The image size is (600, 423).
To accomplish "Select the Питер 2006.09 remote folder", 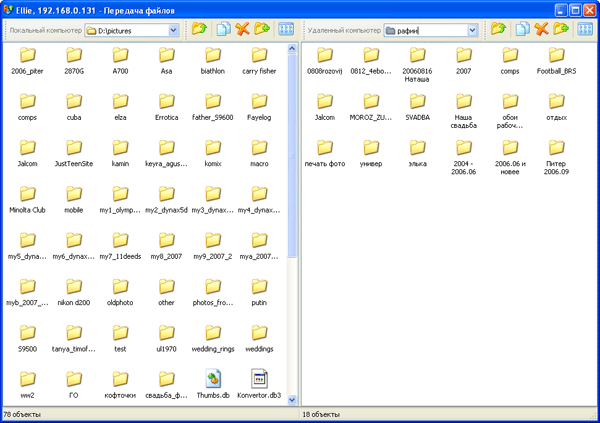I will pos(556,157).
